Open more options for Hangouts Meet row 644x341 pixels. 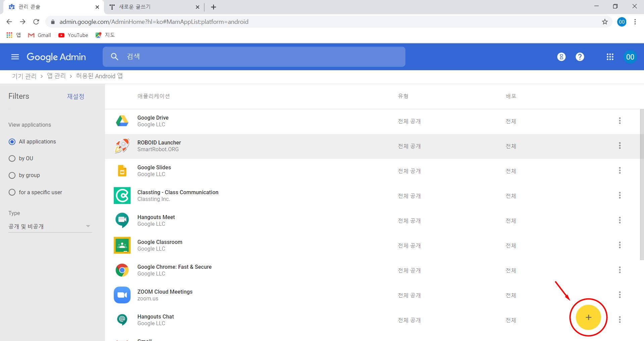pos(620,220)
